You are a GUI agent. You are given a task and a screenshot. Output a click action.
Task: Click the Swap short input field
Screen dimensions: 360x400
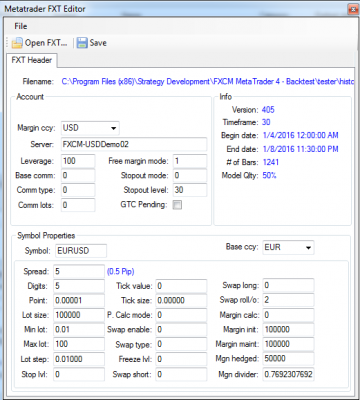tap(181, 374)
